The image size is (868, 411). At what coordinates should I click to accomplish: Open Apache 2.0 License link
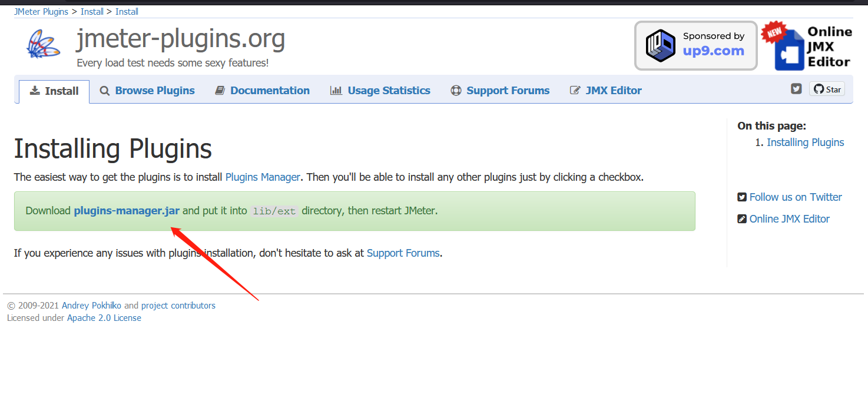click(x=104, y=318)
